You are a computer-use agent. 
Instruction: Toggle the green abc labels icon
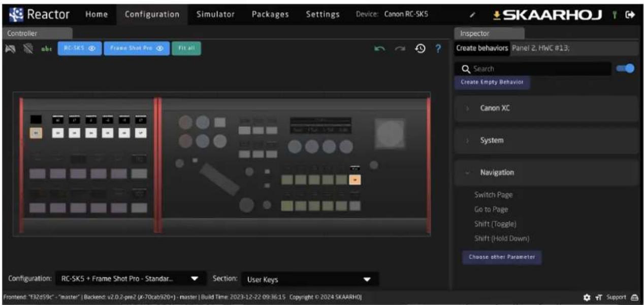46,49
